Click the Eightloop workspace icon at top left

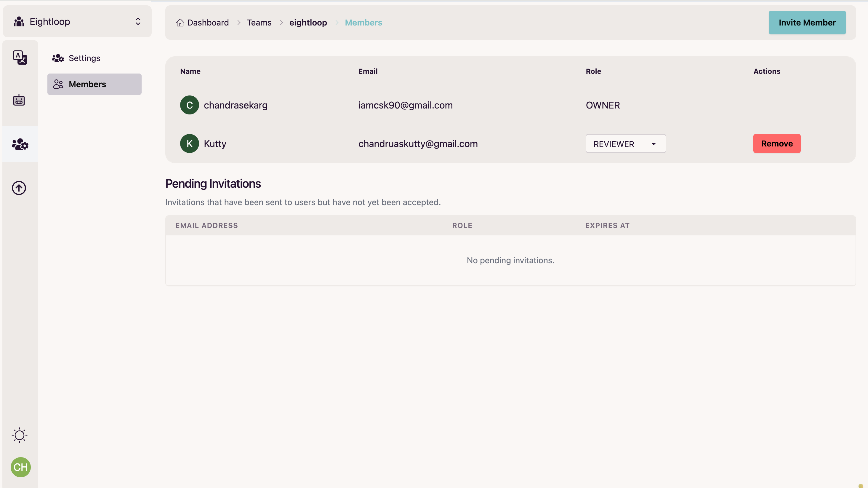click(x=18, y=21)
